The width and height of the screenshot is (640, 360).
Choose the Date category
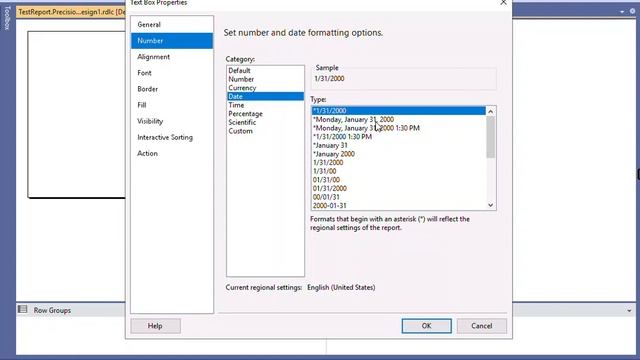click(265, 96)
